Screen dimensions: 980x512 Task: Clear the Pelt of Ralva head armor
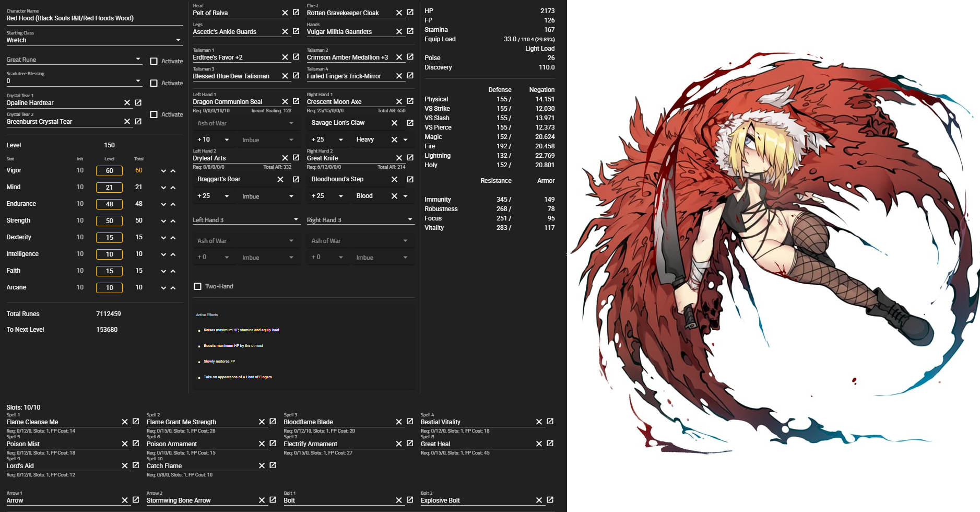point(285,13)
